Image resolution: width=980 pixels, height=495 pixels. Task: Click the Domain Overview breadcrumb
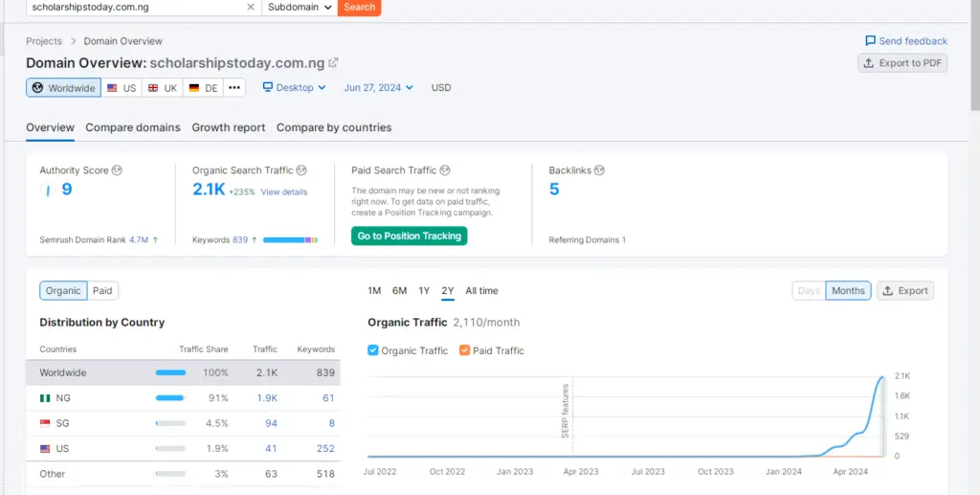coord(123,41)
